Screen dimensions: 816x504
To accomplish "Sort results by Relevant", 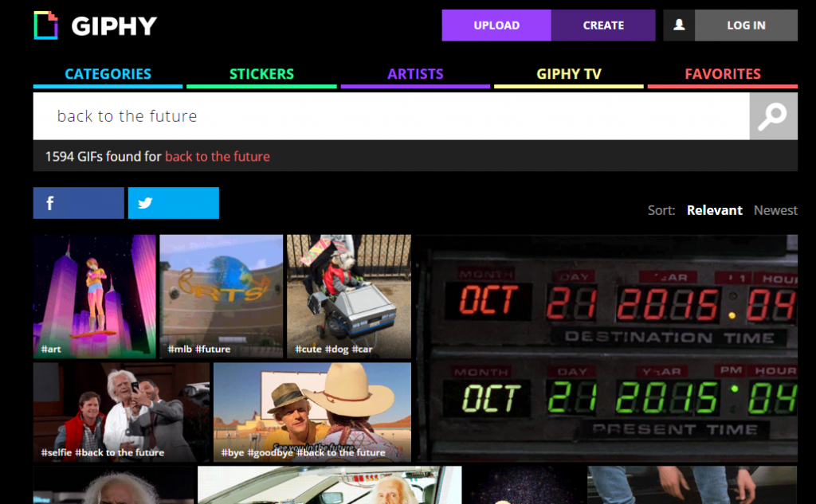I will (715, 210).
